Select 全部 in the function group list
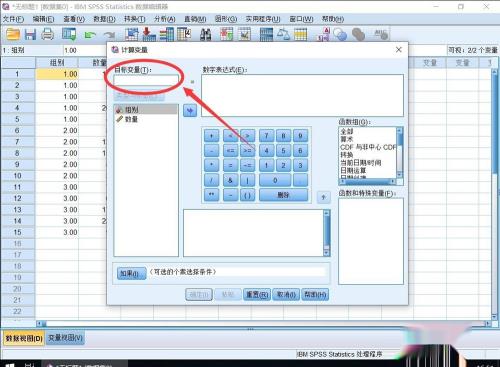500x367 pixels. pos(347,131)
